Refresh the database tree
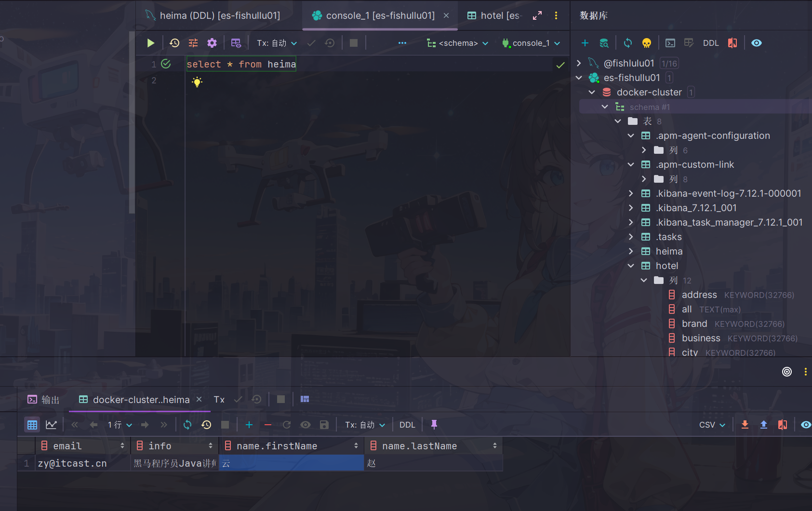This screenshot has height=511, width=812. [628, 43]
